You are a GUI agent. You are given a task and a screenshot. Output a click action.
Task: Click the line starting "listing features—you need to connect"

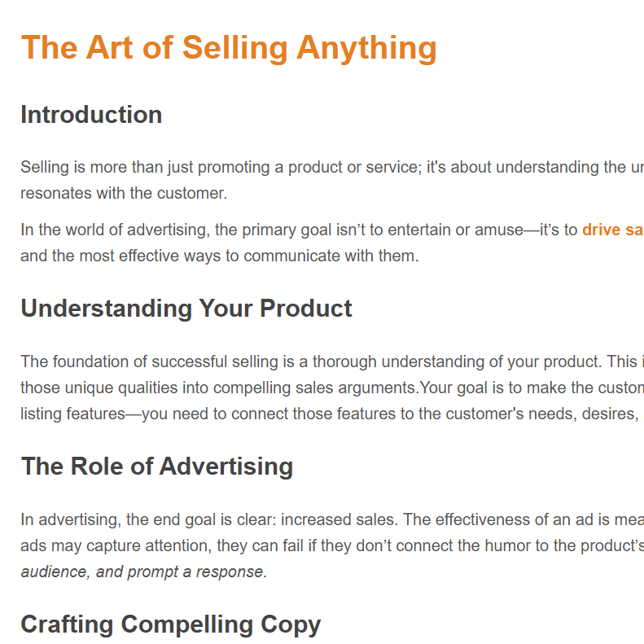[x=332, y=414]
